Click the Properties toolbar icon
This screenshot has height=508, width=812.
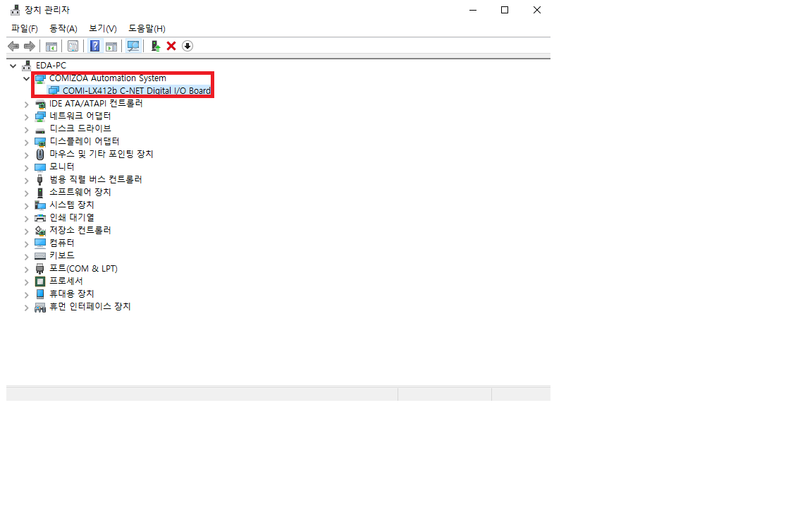[73, 46]
